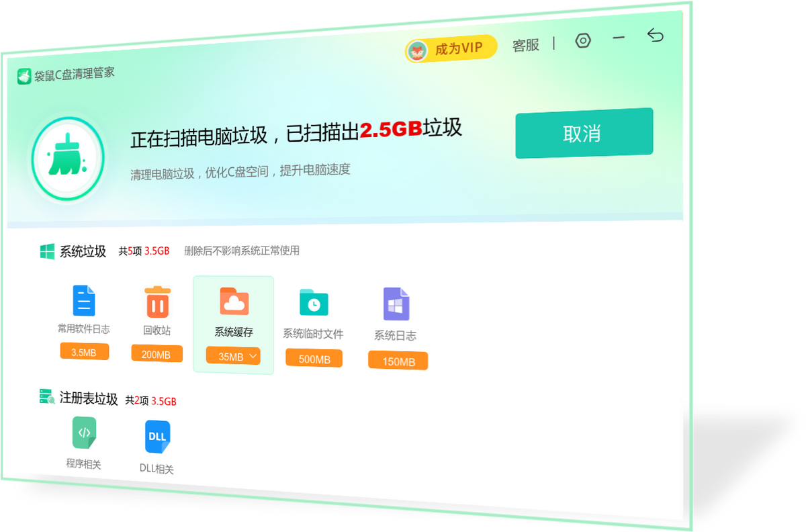Select the 系统缓存 cloud folder icon
806x532 pixels.
(234, 301)
